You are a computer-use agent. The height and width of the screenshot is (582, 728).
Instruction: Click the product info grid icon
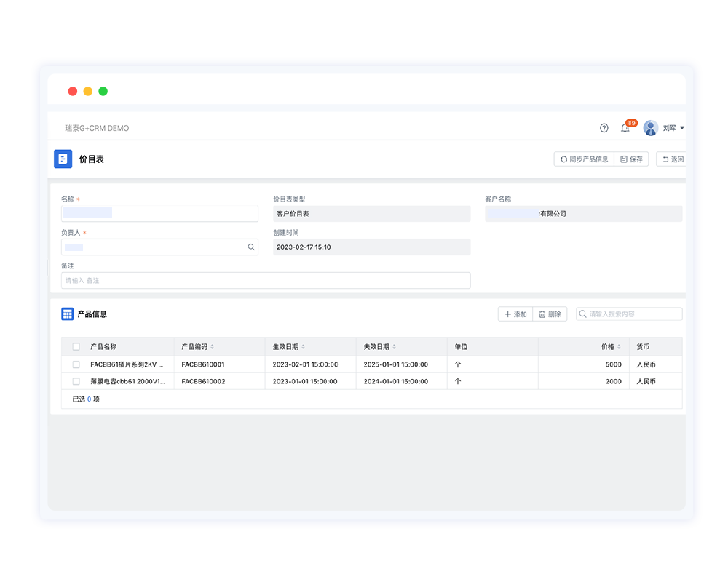pos(67,314)
